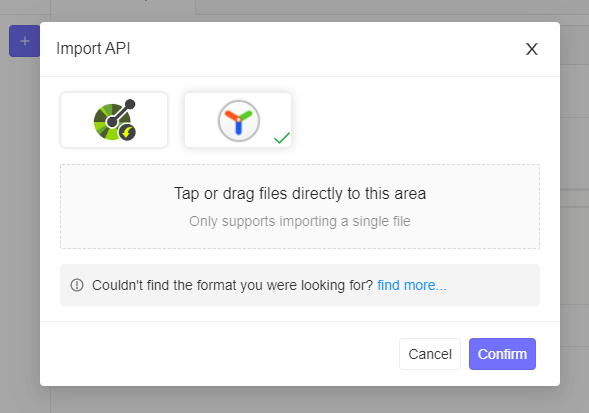This screenshot has height=413, width=589.
Task: Choose the checked second import format card
Action: [x=238, y=120]
